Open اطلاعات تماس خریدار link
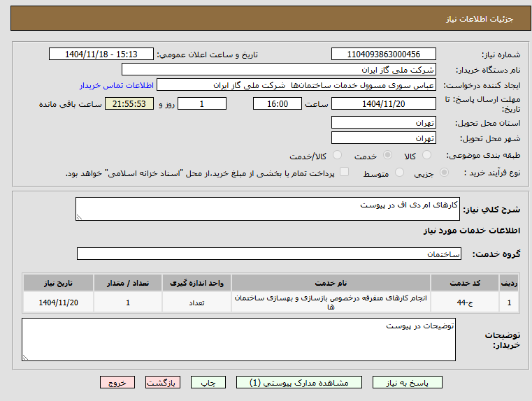532x401 pixels. click(117, 85)
